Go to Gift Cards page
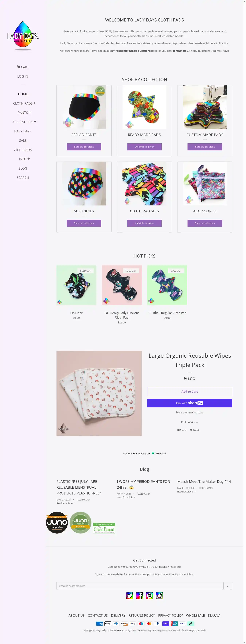 tap(23, 150)
